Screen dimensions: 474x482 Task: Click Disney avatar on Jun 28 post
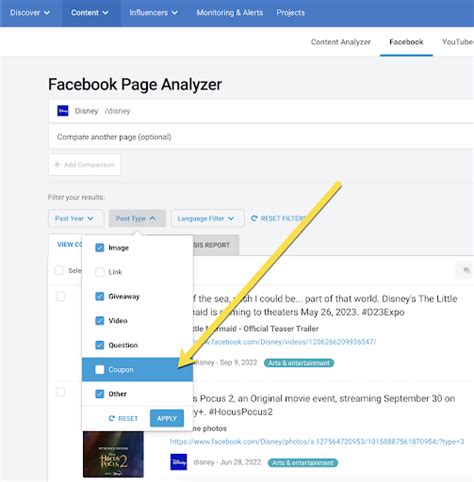(178, 462)
